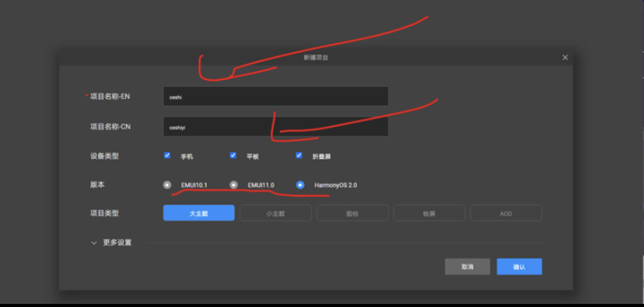
Task: Expand the 更多设置 section chevron
Action: coord(93,242)
